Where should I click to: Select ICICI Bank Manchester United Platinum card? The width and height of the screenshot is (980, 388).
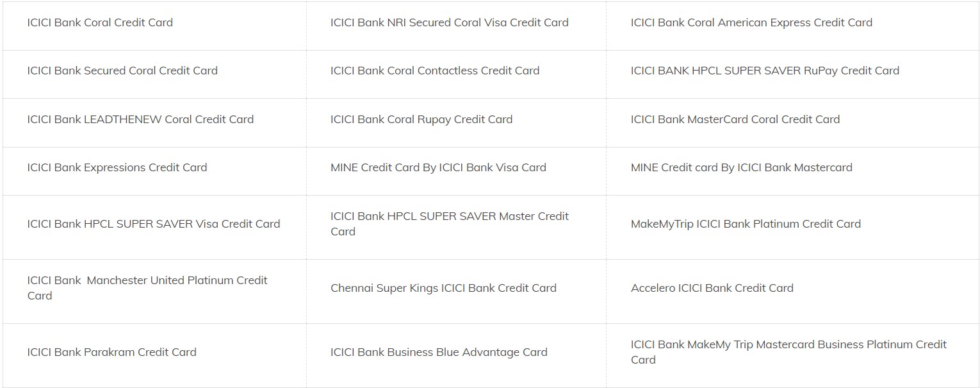(x=147, y=281)
